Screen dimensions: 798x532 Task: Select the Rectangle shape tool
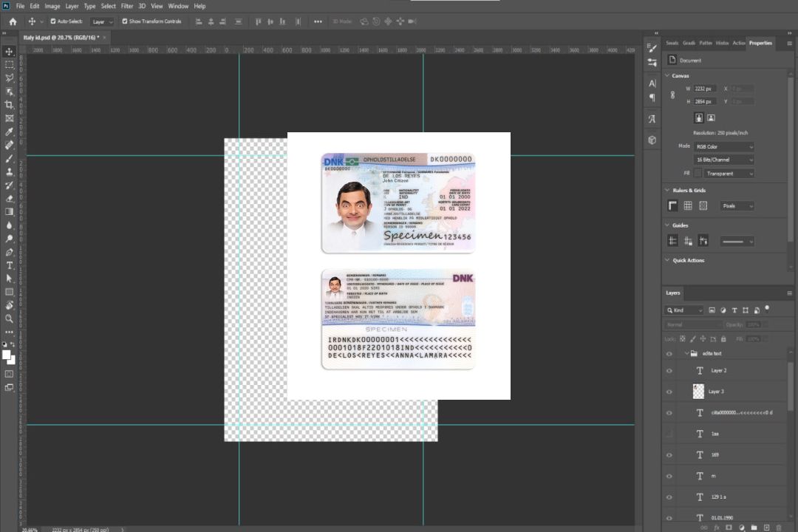9,292
